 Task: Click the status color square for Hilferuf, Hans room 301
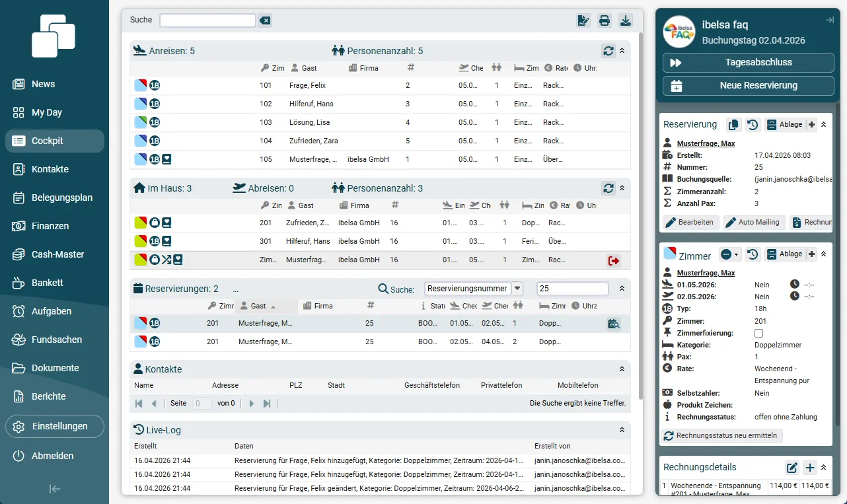point(141,241)
